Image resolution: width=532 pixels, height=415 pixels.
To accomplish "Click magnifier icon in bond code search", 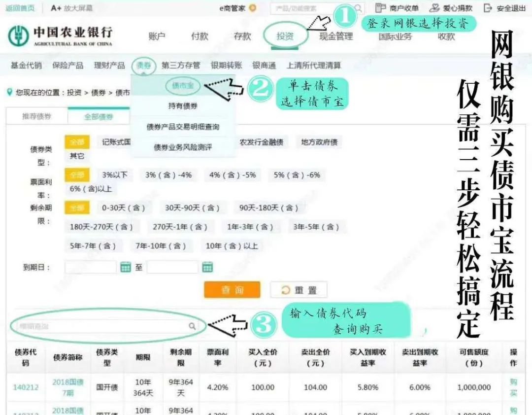I will [192, 326].
